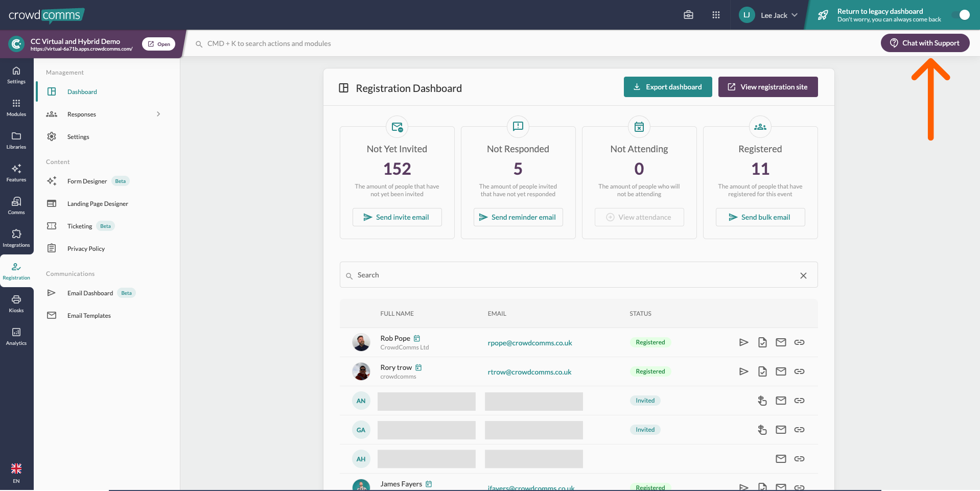980x491 pixels.
Task: Open the EN language selector
Action: (x=16, y=473)
